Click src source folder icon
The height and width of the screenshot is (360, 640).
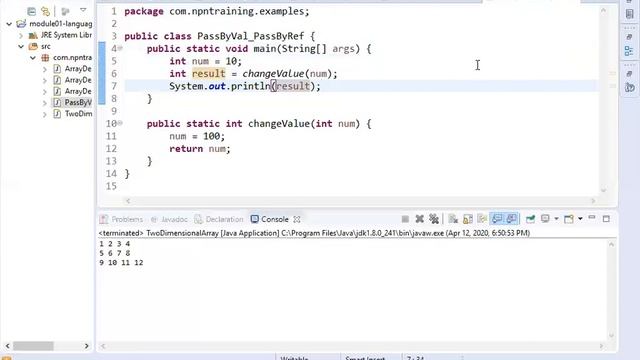[x=33, y=47]
